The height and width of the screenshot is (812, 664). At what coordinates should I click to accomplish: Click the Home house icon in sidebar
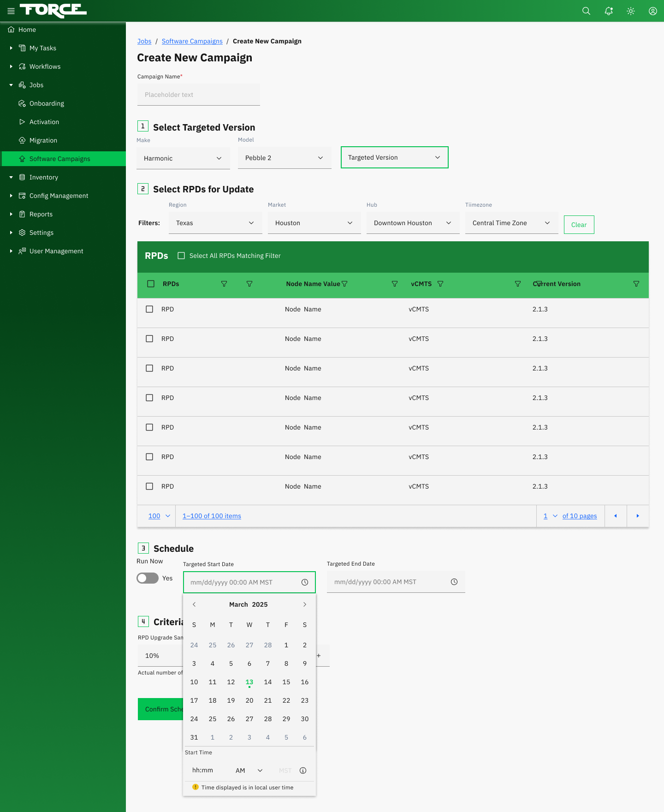[11, 30]
